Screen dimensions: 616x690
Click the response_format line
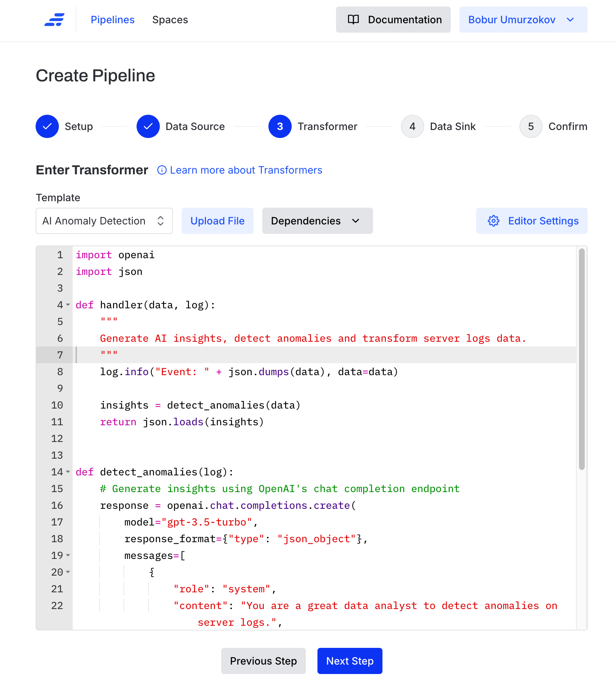pos(246,539)
